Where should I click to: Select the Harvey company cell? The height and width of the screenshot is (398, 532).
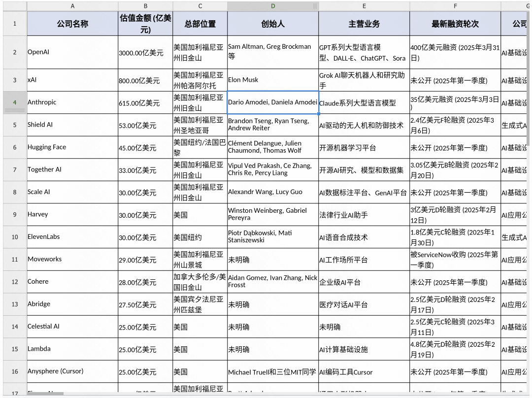pyautogui.click(x=72, y=214)
